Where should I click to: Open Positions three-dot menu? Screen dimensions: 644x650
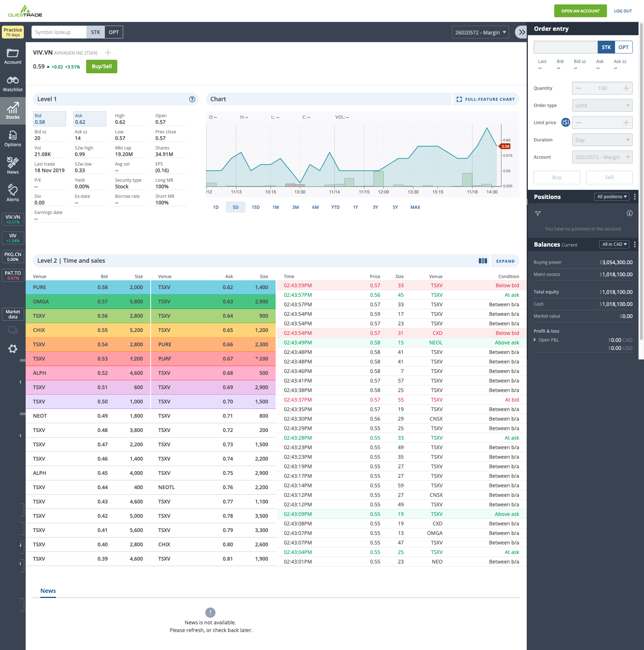click(x=635, y=197)
